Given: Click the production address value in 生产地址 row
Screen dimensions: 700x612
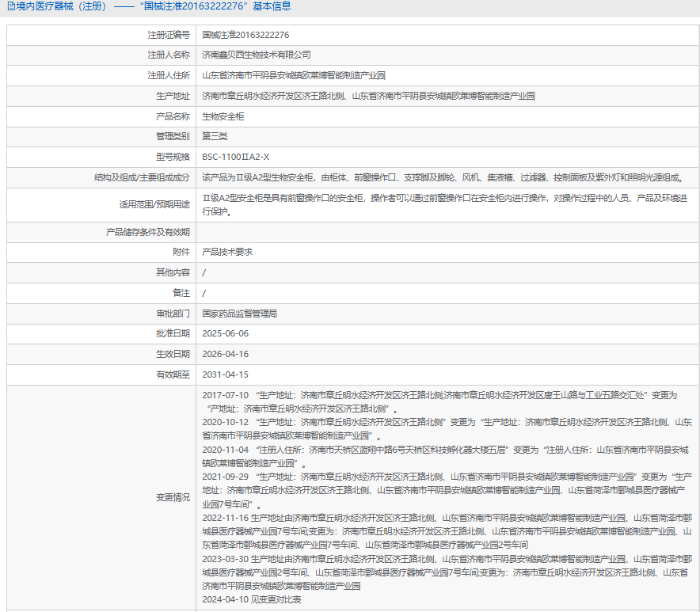Looking at the screenshot, I should coord(368,96).
